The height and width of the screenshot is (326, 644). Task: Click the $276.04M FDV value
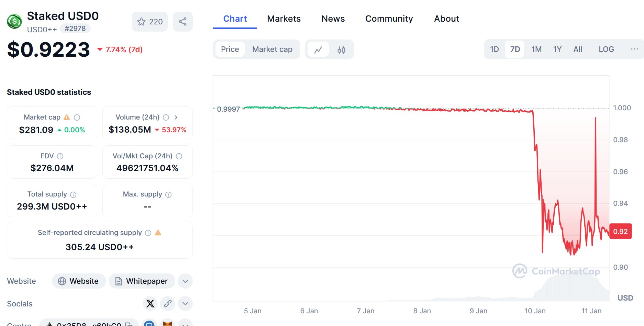pyautogui.click(x=52, y=168)
